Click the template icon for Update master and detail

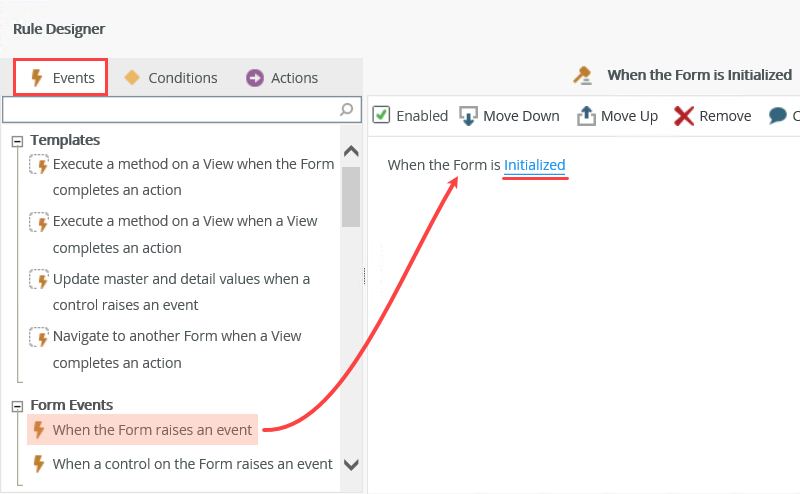point(39,279)
